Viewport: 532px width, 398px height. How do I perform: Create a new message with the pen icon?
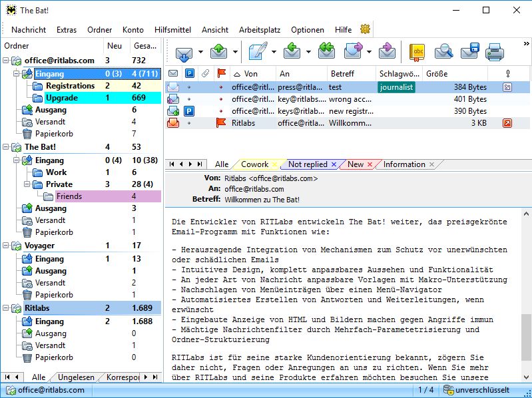[258, 51]
